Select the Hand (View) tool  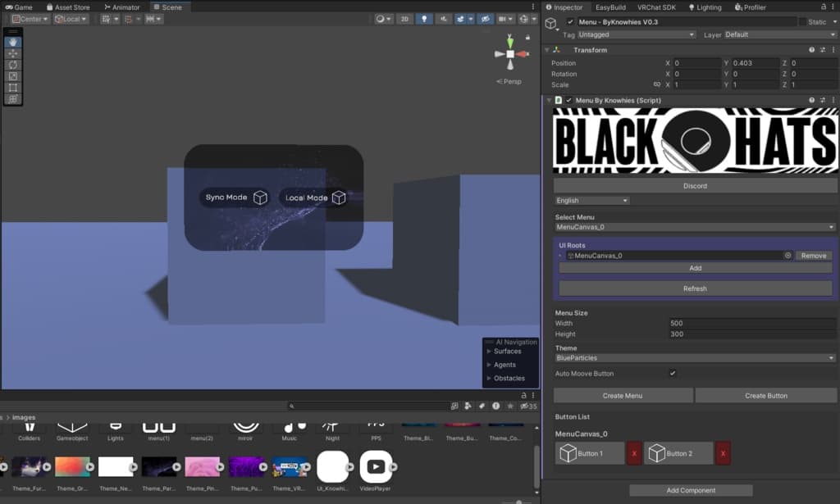pos(12,42)
